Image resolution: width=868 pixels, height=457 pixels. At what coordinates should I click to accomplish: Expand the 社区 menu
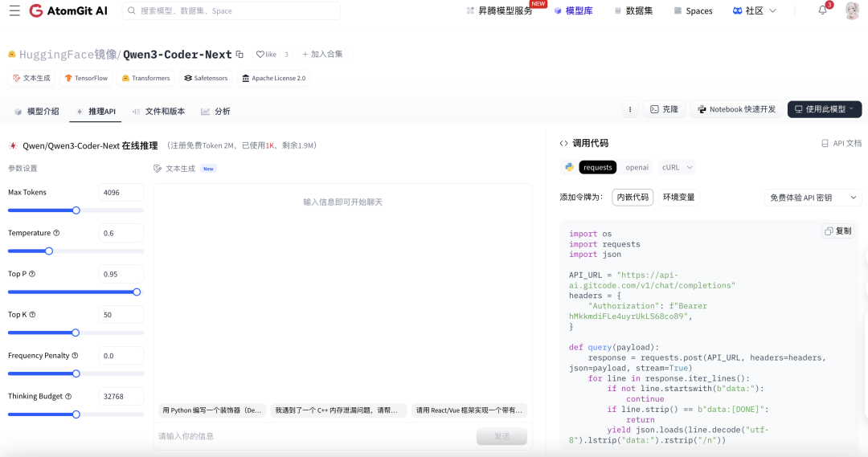coord(755,10)
